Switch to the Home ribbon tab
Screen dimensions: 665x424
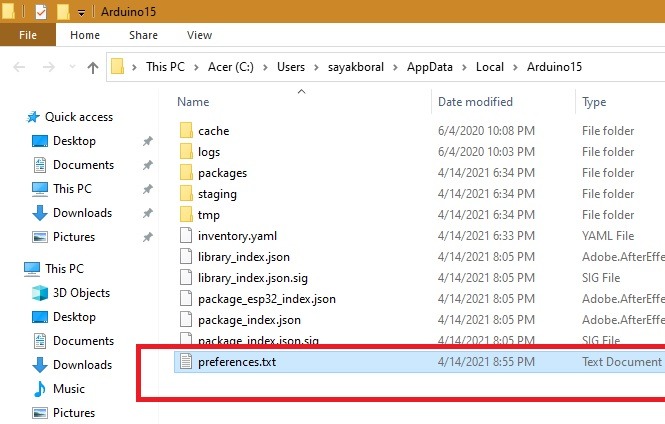[x=85, y=35]
